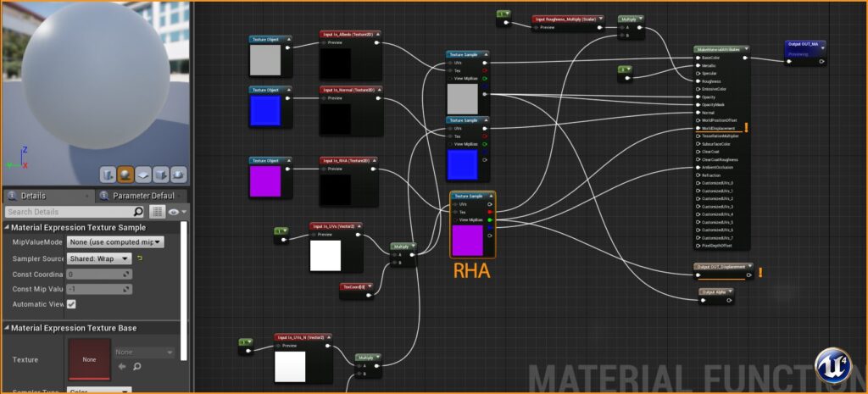Image resolution: width=868 pixels, height=394 pixels.
Task: Open the Sampler Source dropdown
Action: point(99,258)
